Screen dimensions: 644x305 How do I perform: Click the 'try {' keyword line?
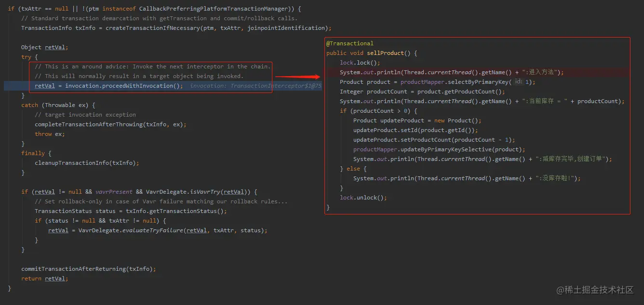point(29,57)
